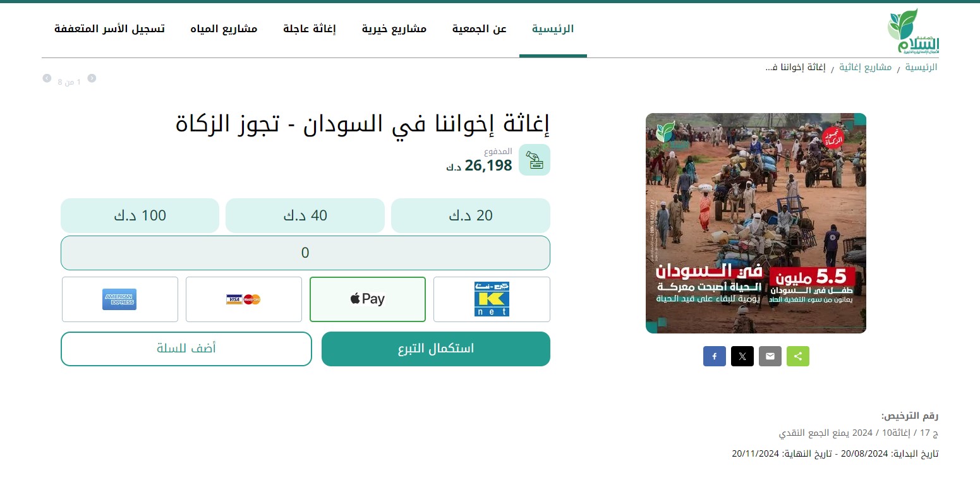Open the مشاريع خيرية menu item
Image resolution: width=980 pixels, height=492 pixels.
point(394,29)
